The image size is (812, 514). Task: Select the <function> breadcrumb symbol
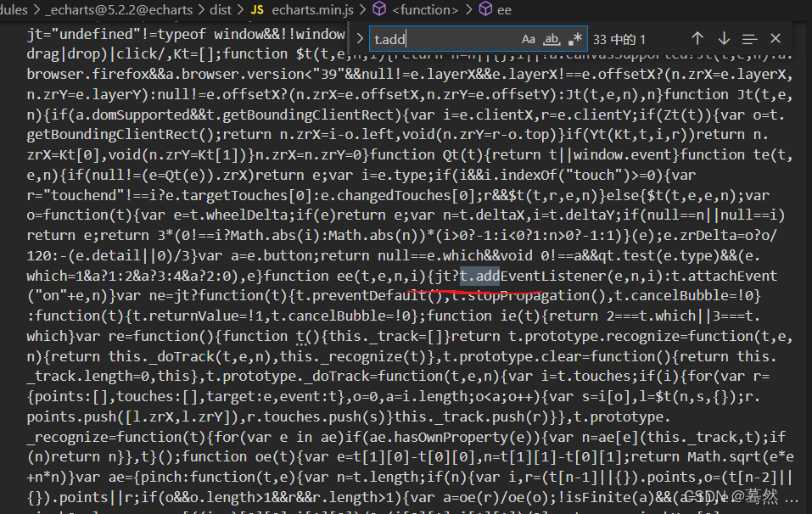click(425, 10)
